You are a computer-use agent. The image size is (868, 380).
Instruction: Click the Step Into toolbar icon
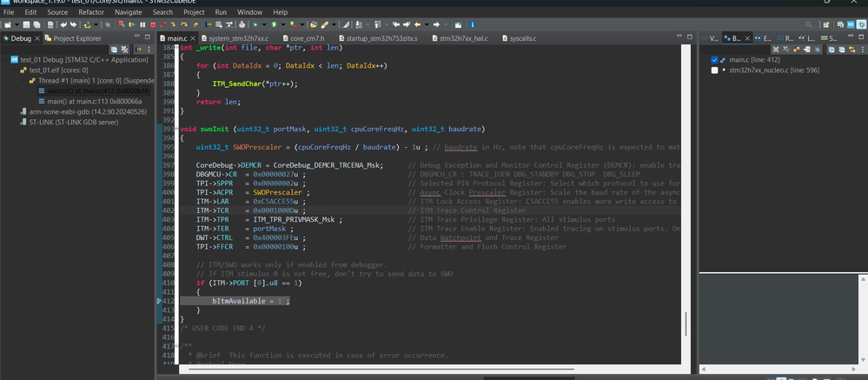(x=173, y=24)
